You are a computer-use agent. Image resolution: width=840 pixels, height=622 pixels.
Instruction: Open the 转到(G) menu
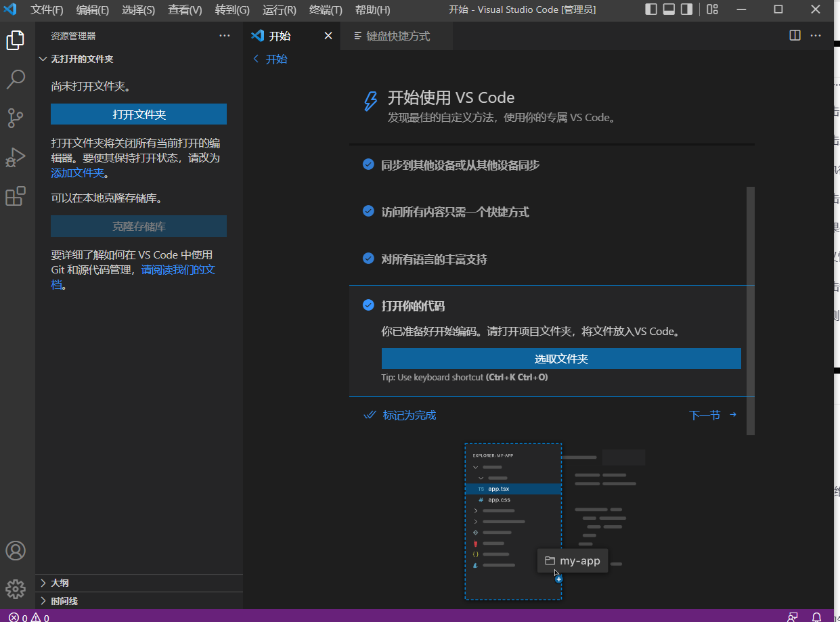[x=232, y=10]
